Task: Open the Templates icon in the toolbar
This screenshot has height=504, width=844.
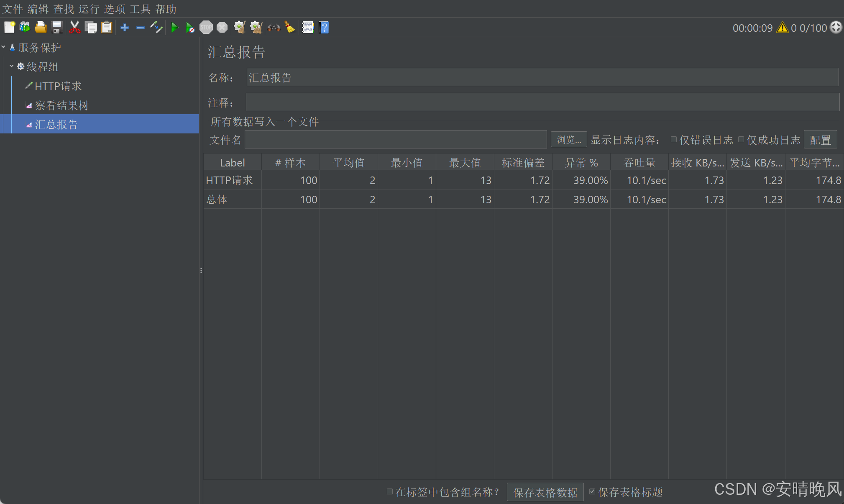Action: tap(25, 28)
